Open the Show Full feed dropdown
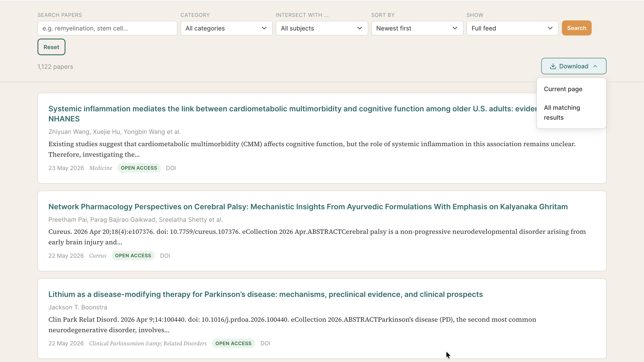The image size is (644, 362). [512, 28]
